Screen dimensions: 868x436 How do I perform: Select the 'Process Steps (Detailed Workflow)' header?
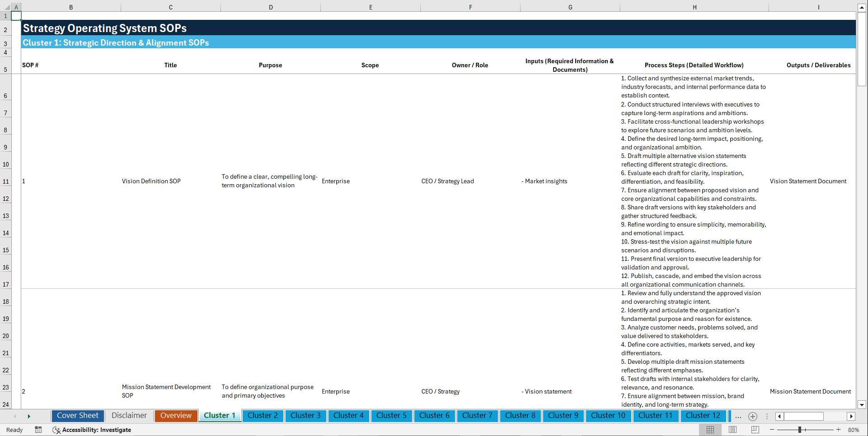click(x=694, y=65)
